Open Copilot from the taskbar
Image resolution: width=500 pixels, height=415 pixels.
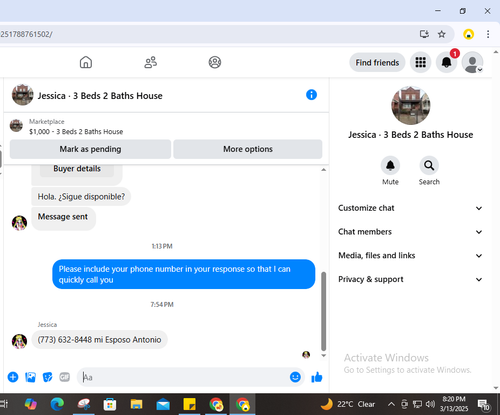pyautogui.click(x=31, y=404)
